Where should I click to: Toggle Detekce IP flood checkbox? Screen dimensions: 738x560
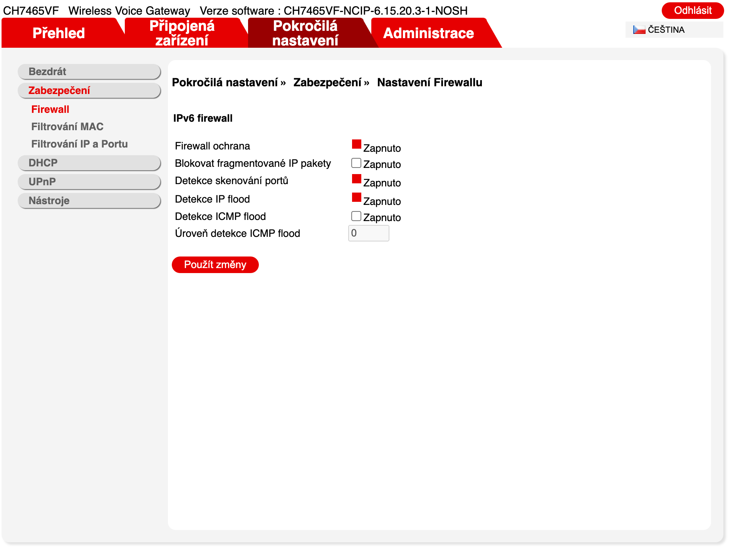point(357,198)
